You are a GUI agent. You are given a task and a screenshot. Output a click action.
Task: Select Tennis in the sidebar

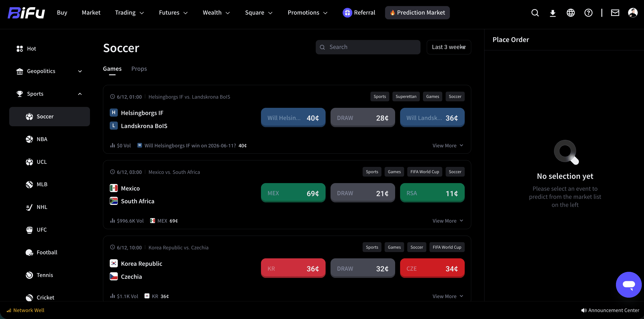point(50,275)
